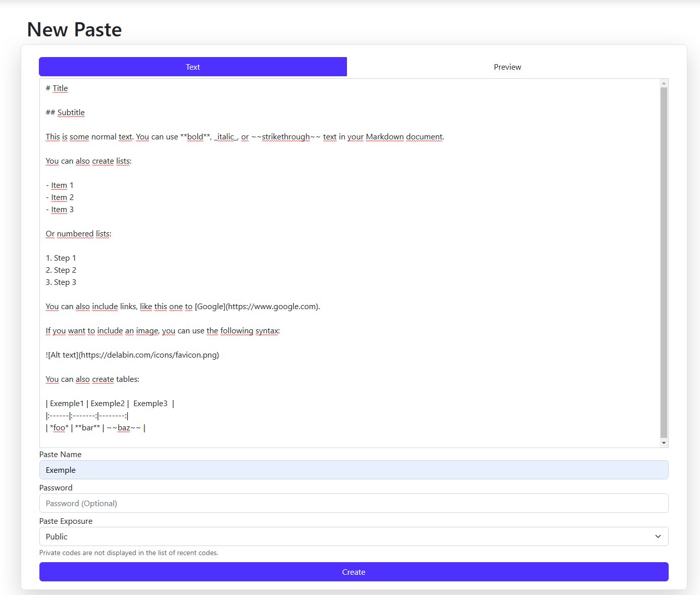Click the Paste Name field containing Exemple
Image resolution: width=700 pixels, height=595 pixels.
354,470
